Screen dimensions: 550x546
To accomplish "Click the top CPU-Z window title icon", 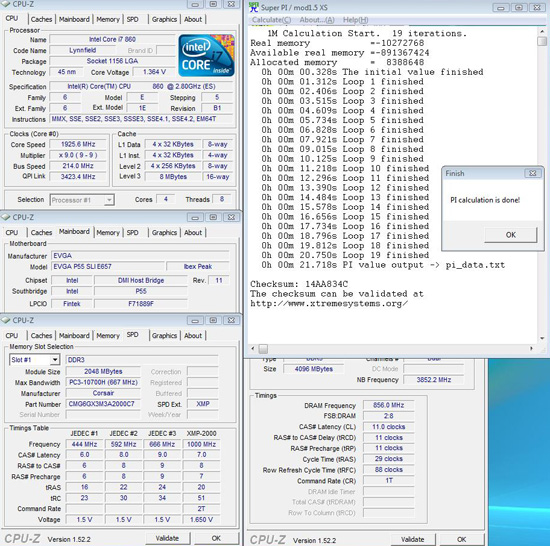I will pos(6,4).
